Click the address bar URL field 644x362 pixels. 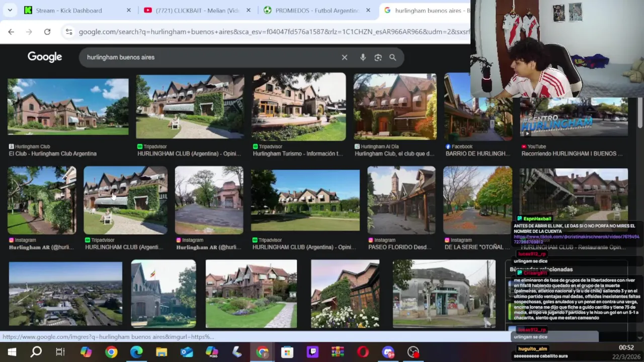coord(274,32)
